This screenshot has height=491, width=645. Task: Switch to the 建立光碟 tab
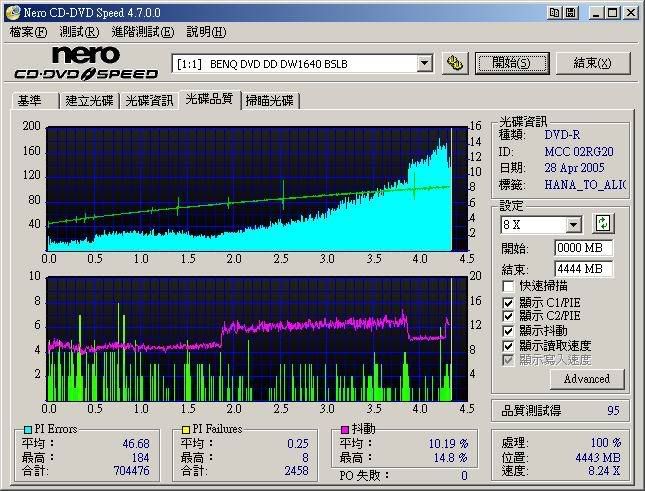89,101
